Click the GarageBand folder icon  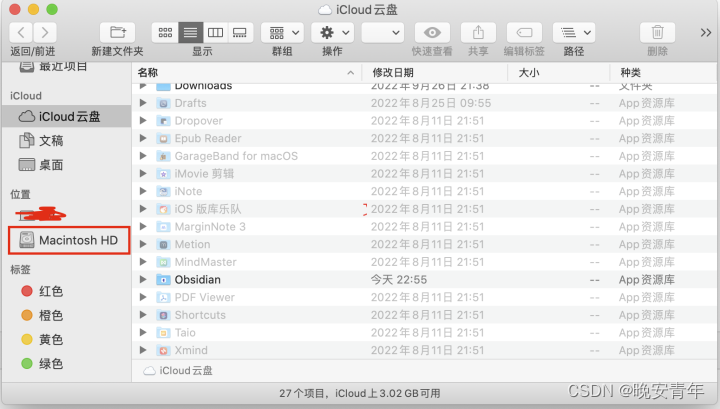click(163, 156)
